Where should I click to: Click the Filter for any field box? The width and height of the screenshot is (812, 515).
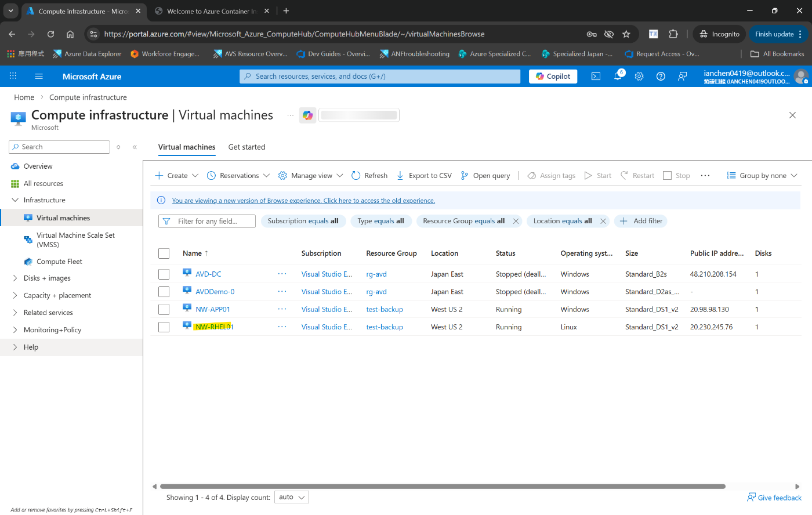pyautogui.click(x=207, y=221)
